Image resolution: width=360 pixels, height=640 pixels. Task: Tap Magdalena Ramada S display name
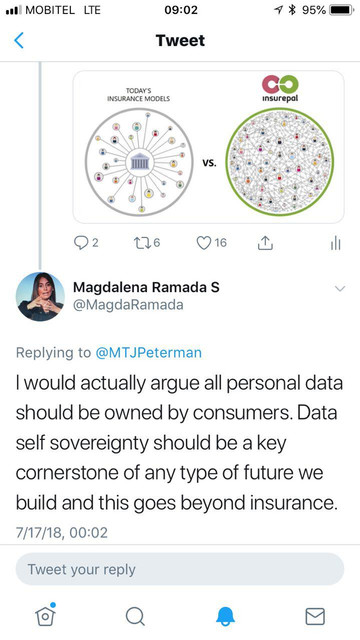click(146, 287)
